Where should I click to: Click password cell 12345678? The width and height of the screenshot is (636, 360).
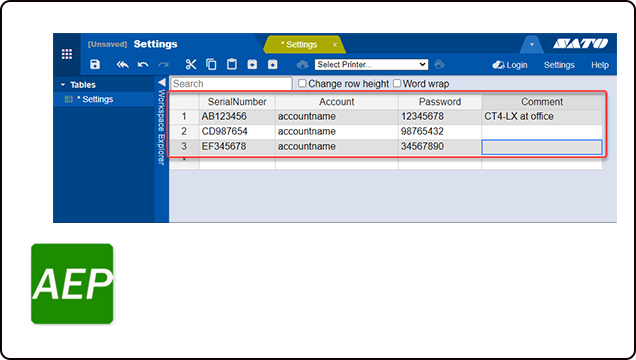tap(440, 117)
